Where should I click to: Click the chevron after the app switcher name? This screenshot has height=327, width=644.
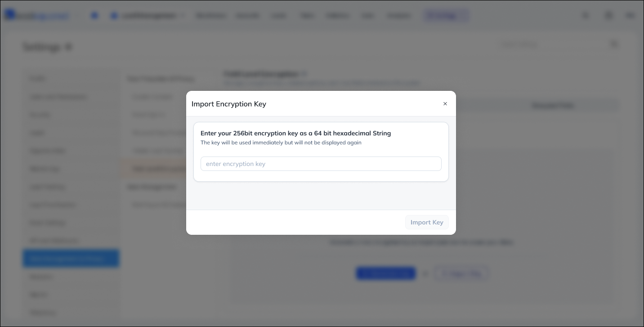click(183, 15)
